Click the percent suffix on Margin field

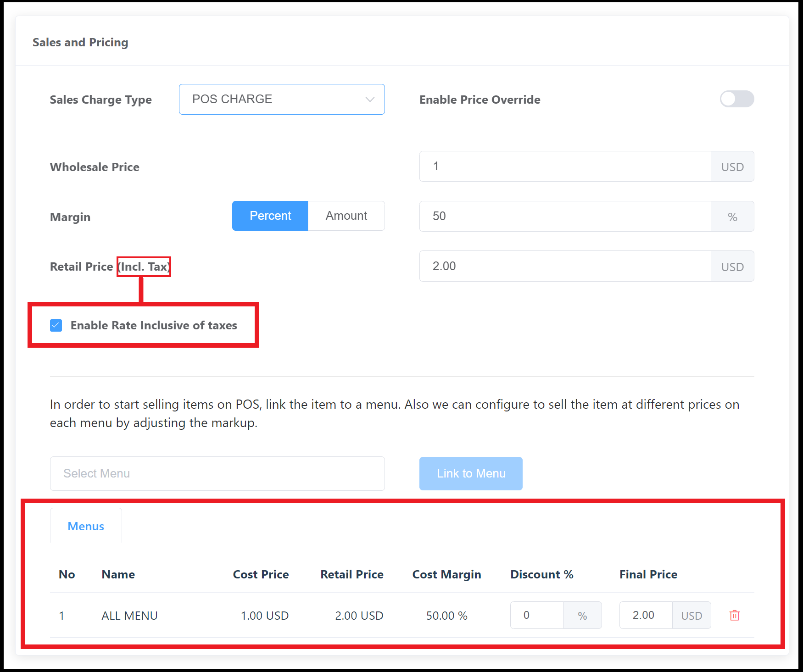[732, 217]
